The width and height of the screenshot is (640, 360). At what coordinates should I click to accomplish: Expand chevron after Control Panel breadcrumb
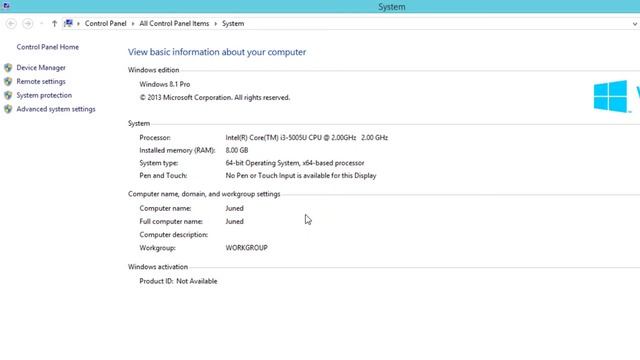tap(133, 24)
